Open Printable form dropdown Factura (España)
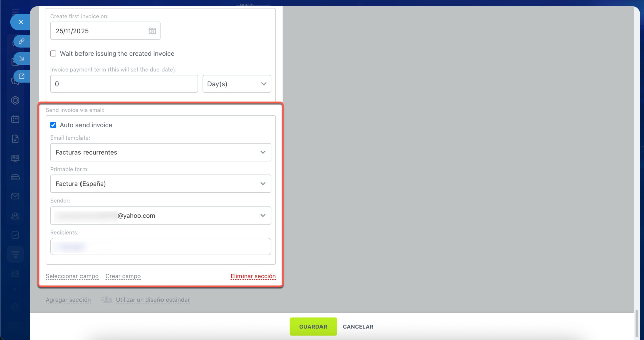This screenshot has width=644, height=340. (160, 184)
